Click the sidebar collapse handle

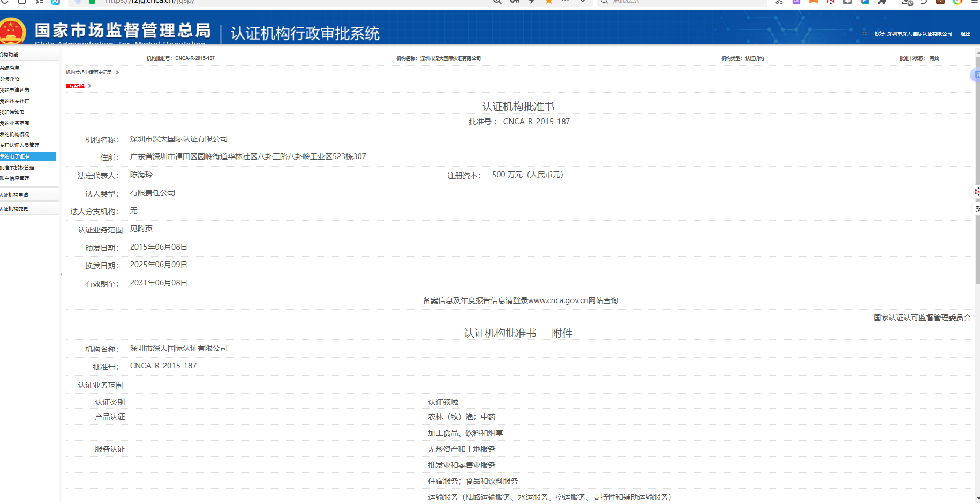coord(61,274)
